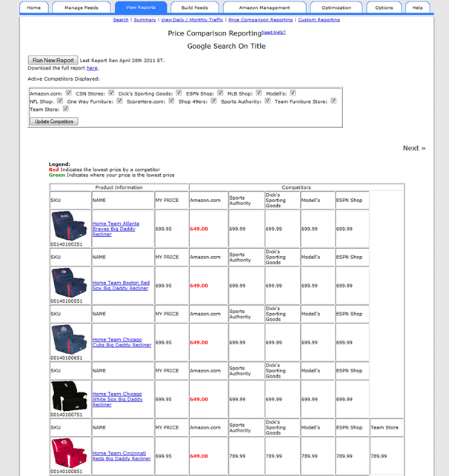
Task: Open the Build Feeds tab
Action: point(195,7)
